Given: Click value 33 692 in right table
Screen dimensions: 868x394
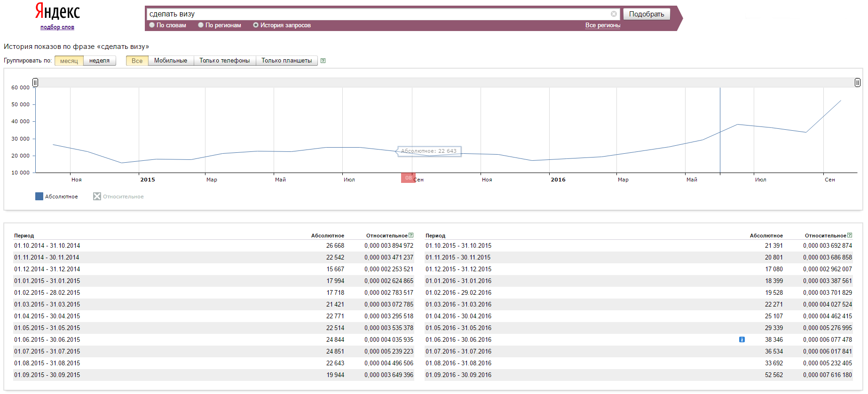Looking at the screenshot, I should tap(774, 363).
